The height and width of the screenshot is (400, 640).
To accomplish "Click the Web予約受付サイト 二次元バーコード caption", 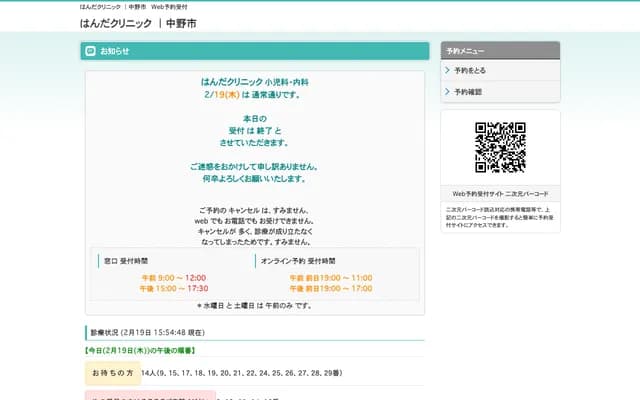I will [x=499, y=193].
